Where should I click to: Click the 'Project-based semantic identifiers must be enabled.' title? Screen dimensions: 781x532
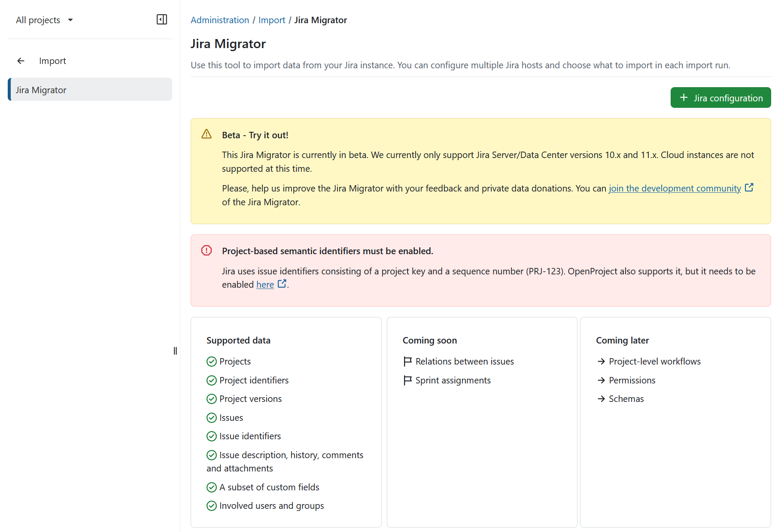pos(328,251)
